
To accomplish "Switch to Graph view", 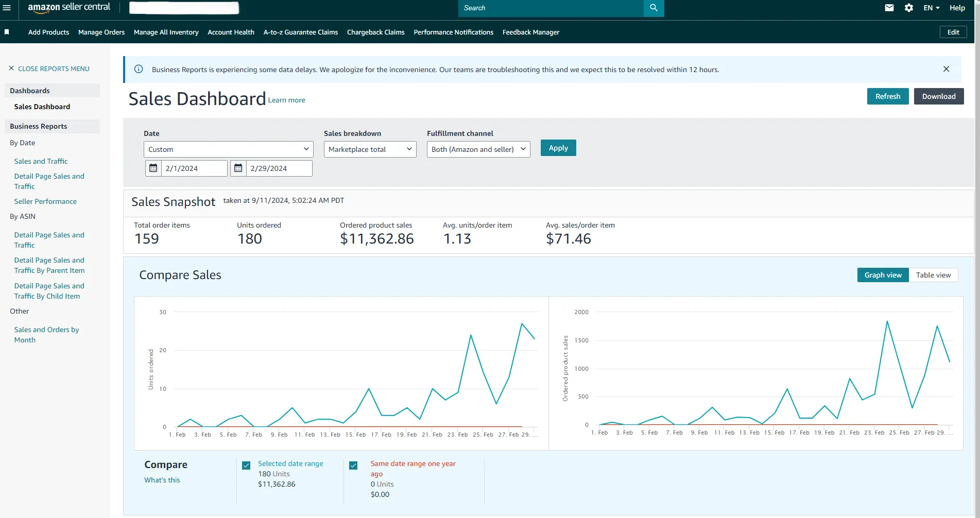I will [x=883, y=275].
